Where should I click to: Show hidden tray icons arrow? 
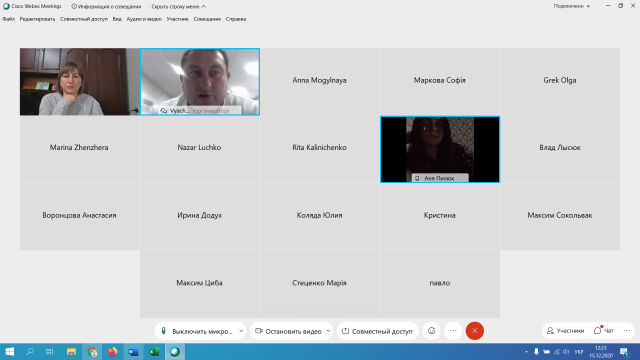tap(526, 351)
